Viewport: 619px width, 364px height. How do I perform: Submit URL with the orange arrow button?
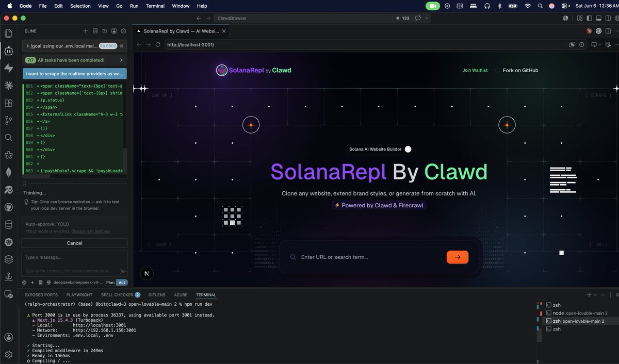tap(458, 257)
